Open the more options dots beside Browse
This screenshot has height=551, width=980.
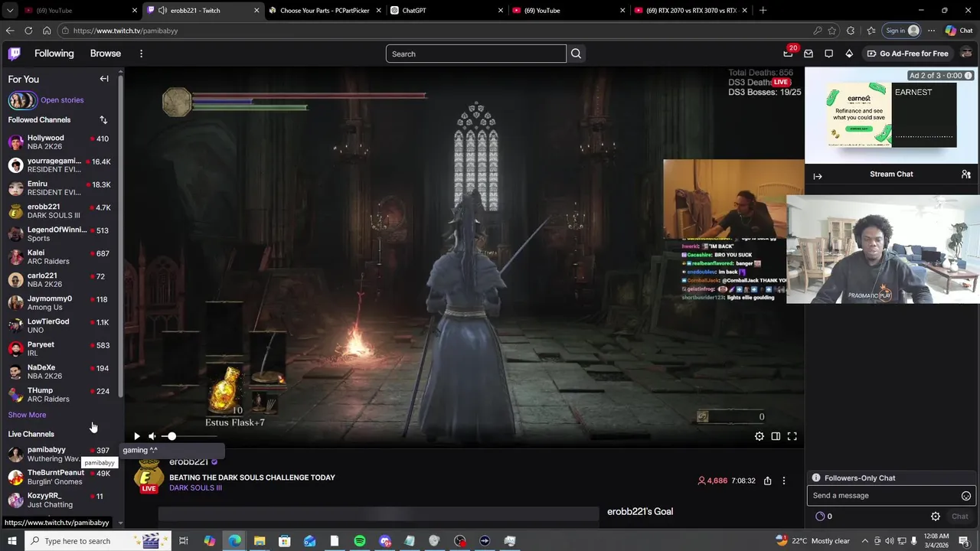[x=141, y=54]
